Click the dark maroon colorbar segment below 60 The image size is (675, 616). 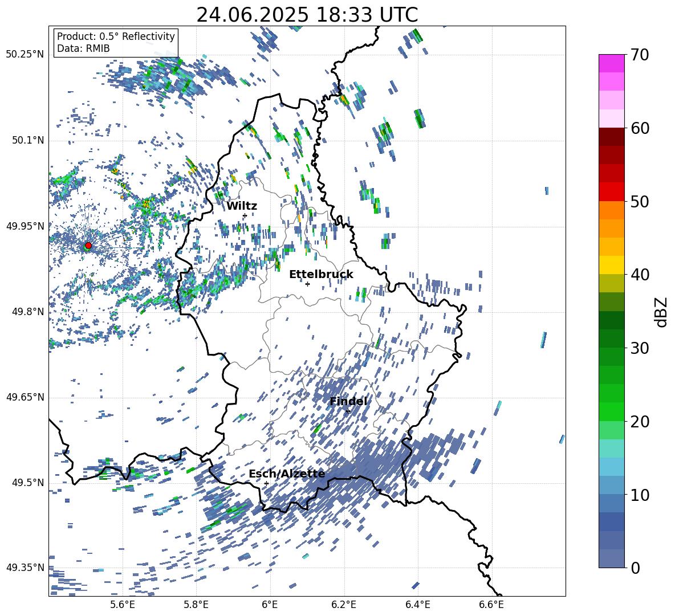coord(611,137)
